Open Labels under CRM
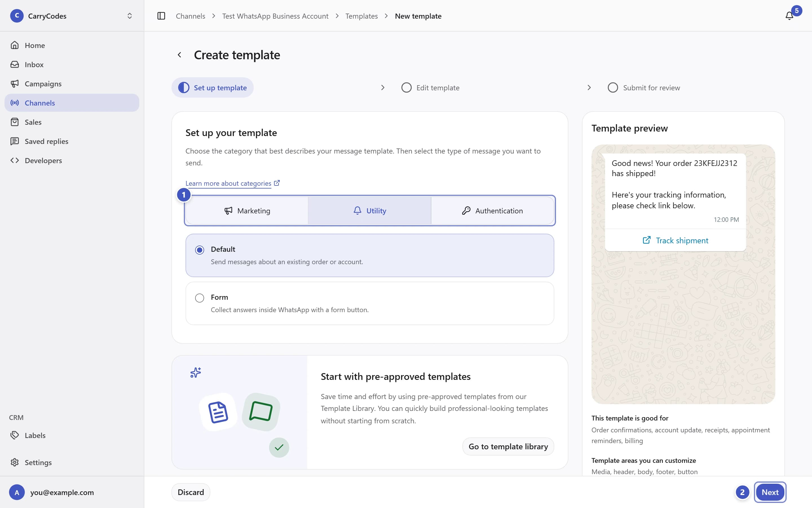 72,435
